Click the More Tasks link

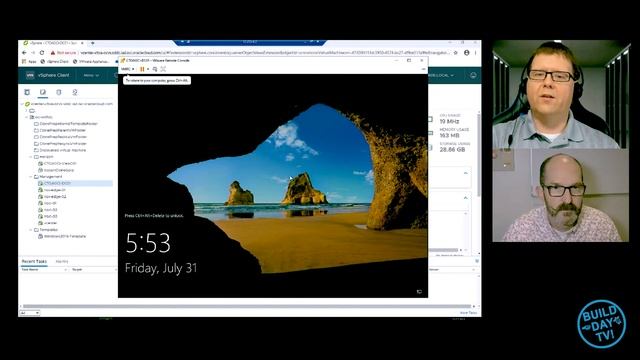click(468, 313)
